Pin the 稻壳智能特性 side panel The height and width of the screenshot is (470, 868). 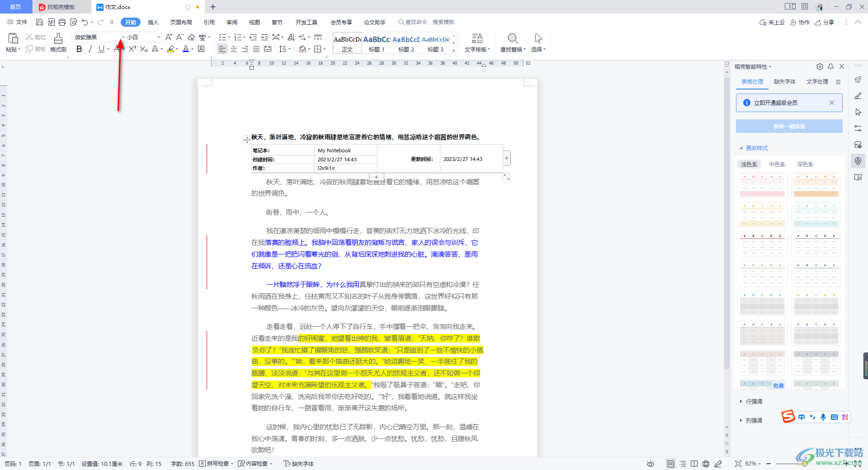click(x=830, y=66)
